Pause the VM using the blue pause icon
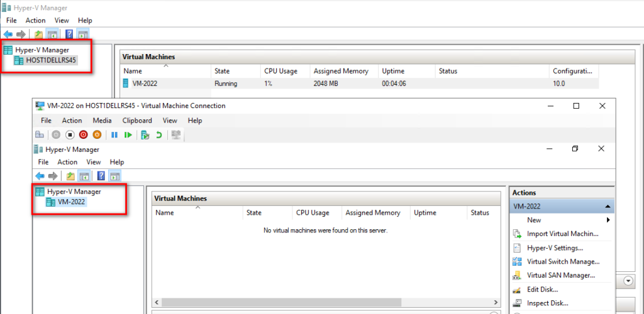This screenshot has height=314, width=644. pos(114,134)
